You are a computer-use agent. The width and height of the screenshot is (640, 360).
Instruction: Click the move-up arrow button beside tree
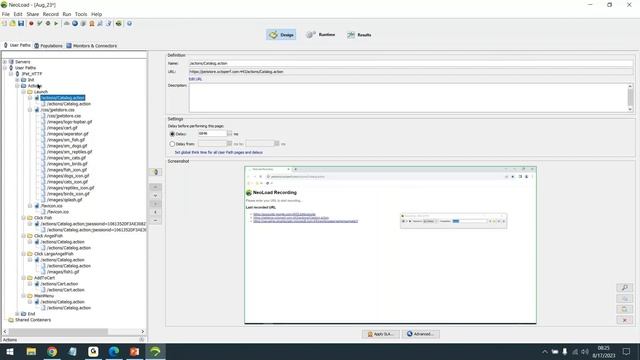click(x=156, y=187)
